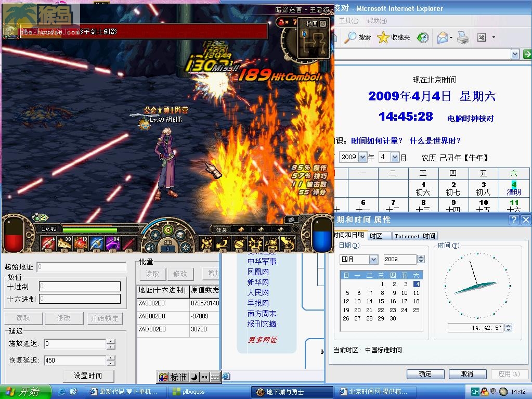Use the red fruit item in quick slot 3
The width and height of the screenshot is (532, 399).
81,243
